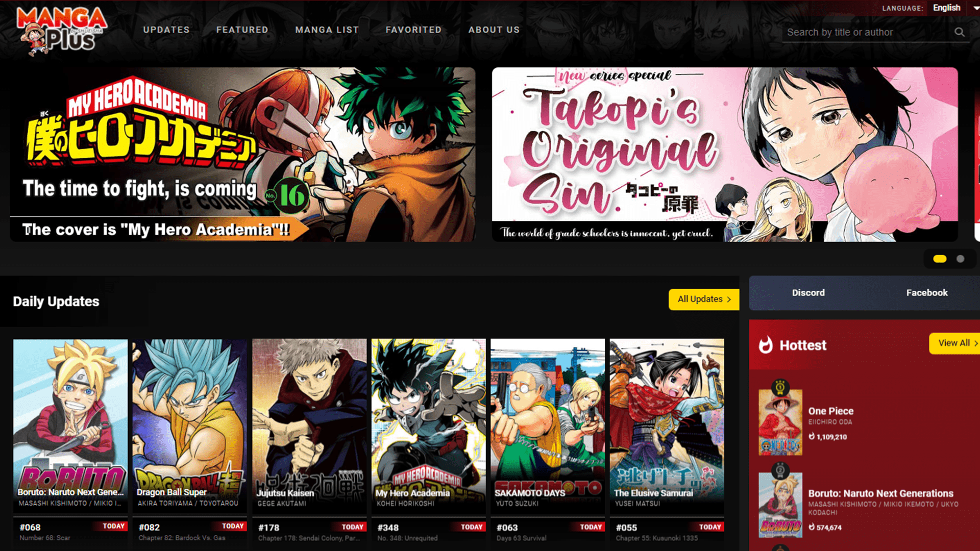Click chapter #178 Sendai Colony
Screen dimensions: 980x551
[x=309, y=532]
